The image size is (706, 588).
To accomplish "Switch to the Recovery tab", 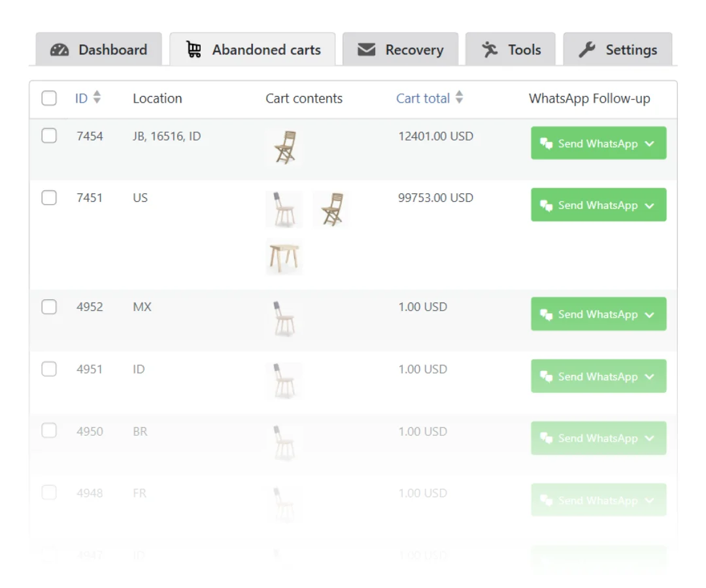I will [x=401, y=50].
